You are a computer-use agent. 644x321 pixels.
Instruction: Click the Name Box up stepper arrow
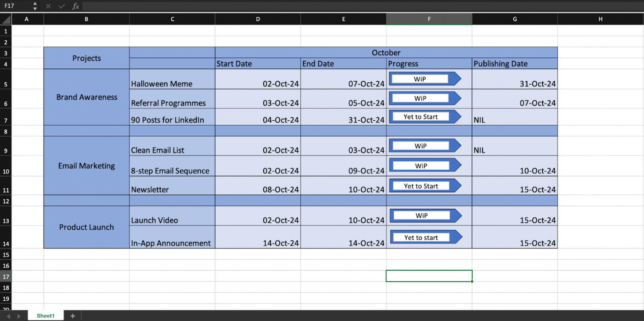click(35, 4)
